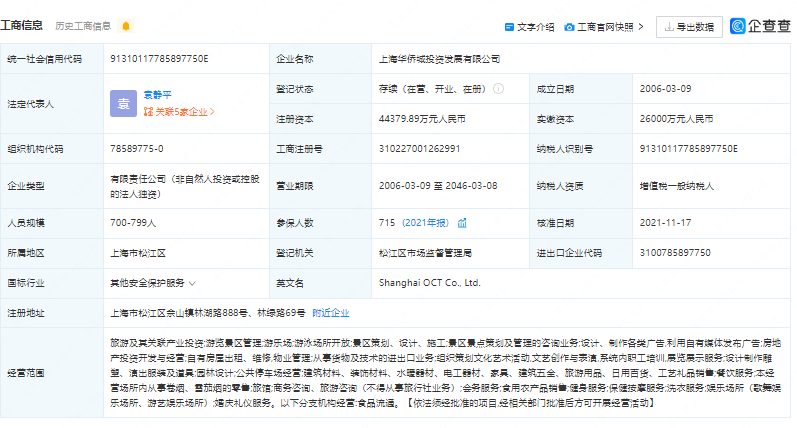Click credit code 91310117785897750E beside 统一社会信用代码
This screenshot has width=797, height=428.
pos(159,59)
